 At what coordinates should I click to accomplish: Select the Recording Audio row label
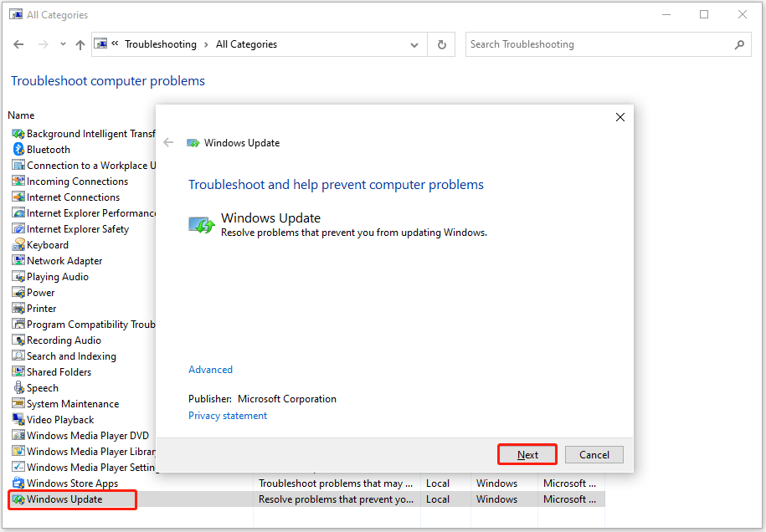tap(64, 340)
